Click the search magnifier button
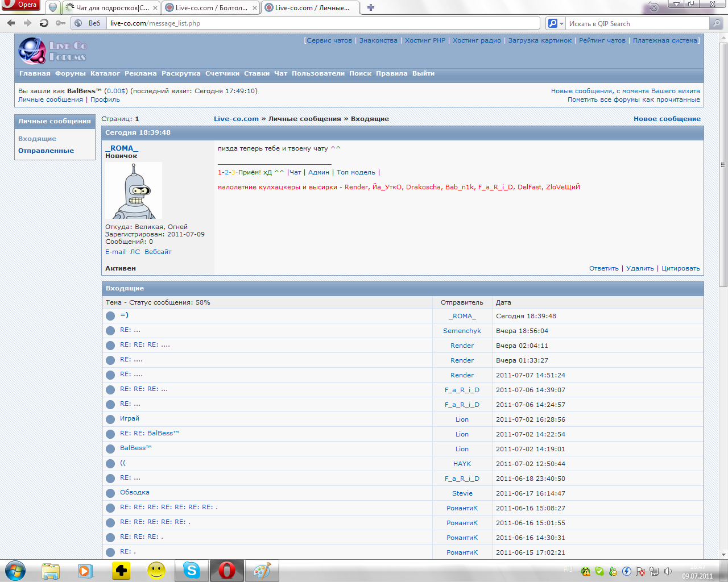 pos(717,23)
